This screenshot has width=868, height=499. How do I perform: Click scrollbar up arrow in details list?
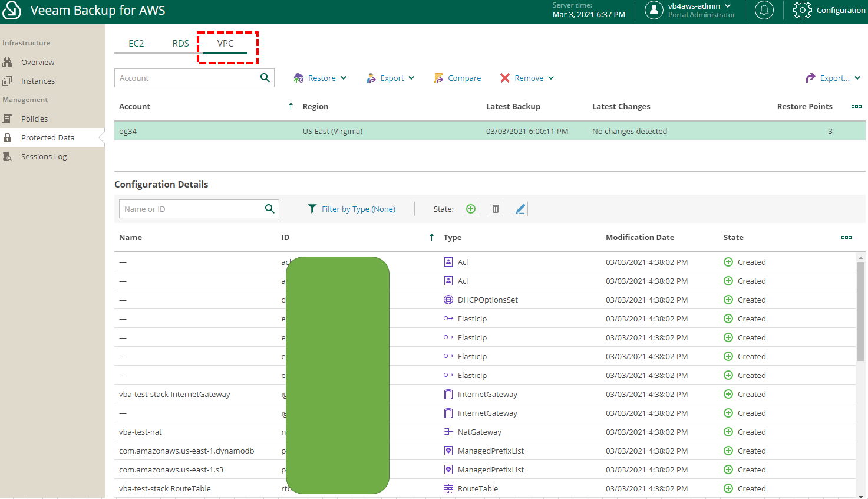860,258
